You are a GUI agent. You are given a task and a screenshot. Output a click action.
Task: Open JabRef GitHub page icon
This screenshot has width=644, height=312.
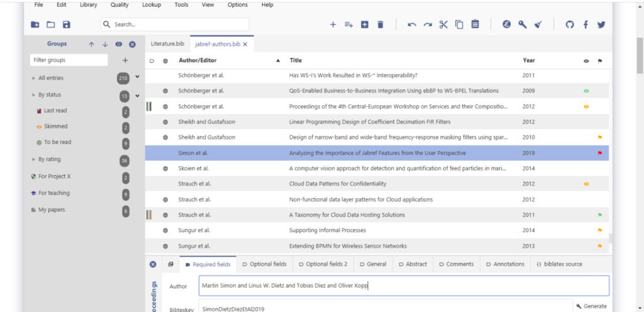[x=570, y=25]
